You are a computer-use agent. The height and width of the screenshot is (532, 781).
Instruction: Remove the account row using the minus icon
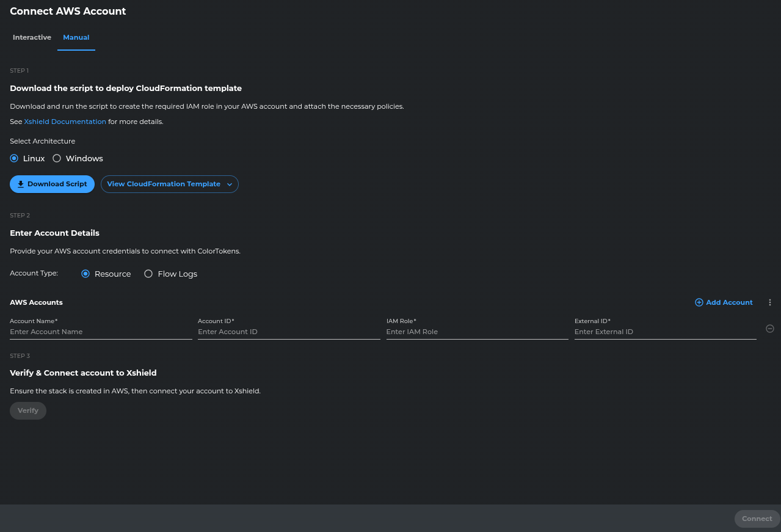(x=769, y=329)
